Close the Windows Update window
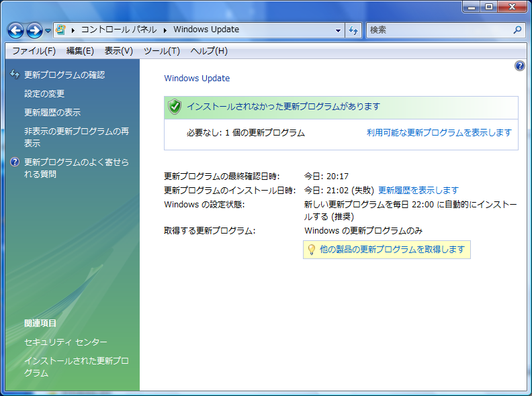Viewport: 532px width, 396px height. point(513,7)
